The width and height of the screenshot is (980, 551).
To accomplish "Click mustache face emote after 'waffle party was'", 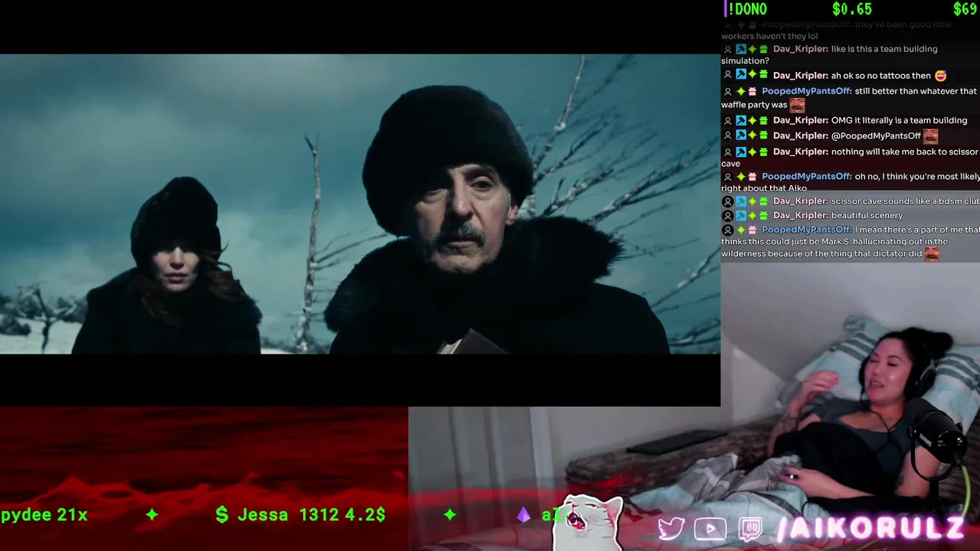I will pyautogui.click(x=797, y=105).
